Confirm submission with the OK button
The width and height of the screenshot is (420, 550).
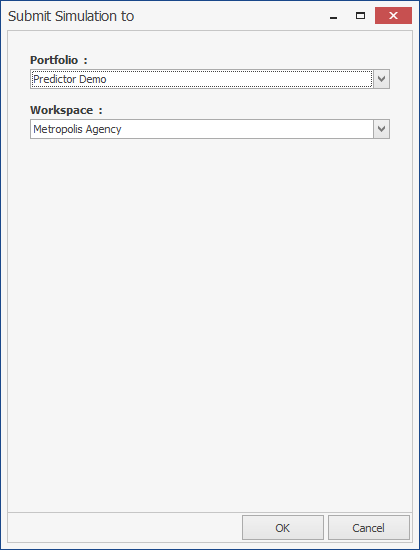[283, 528]
